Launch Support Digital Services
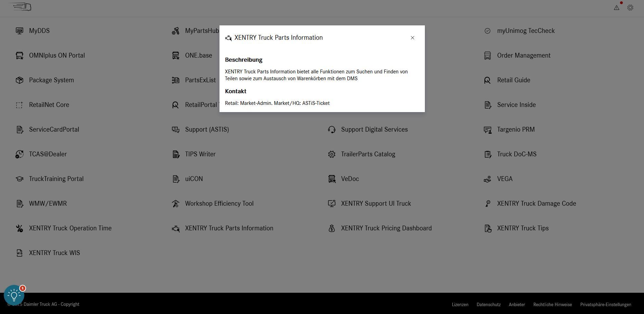This screenshot has width=644, height=314. coord(374,129)
